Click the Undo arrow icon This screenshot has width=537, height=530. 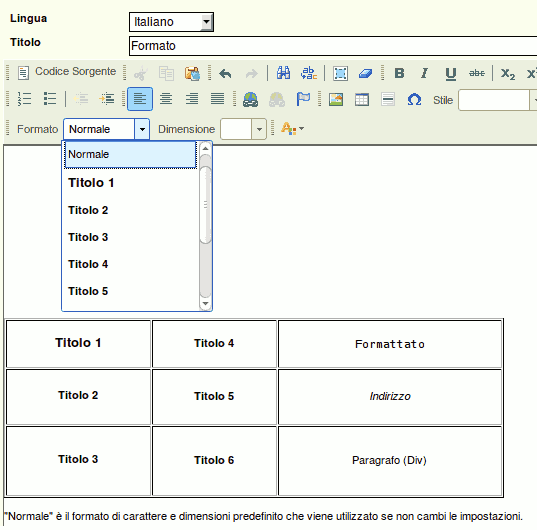tap(225, 73)
